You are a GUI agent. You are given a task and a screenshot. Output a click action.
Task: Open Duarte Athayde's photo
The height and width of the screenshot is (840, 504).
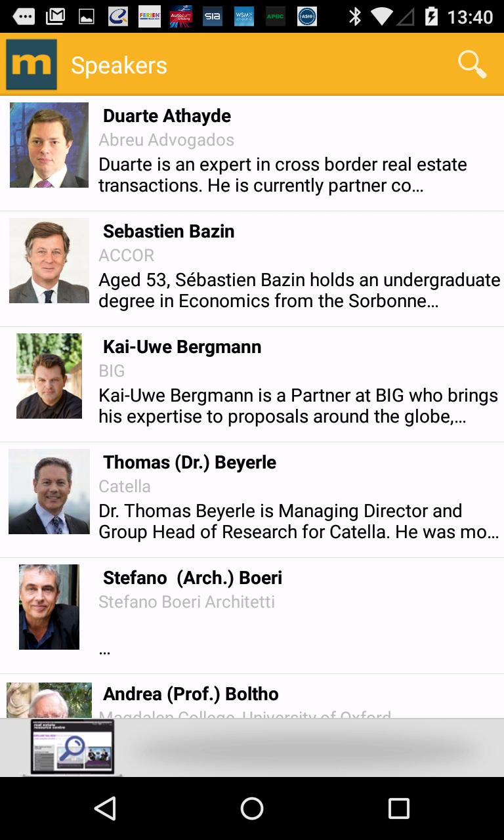pos(49,145)
